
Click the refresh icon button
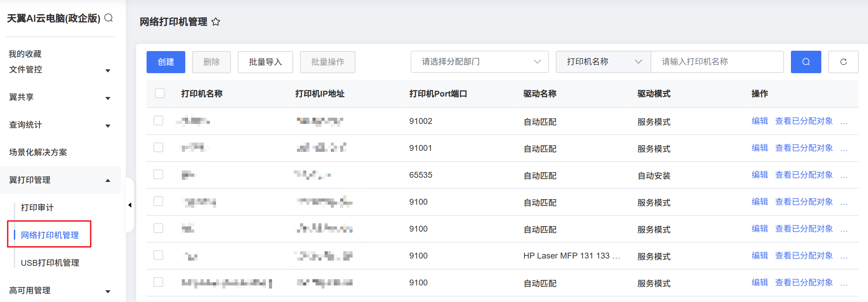843,62
